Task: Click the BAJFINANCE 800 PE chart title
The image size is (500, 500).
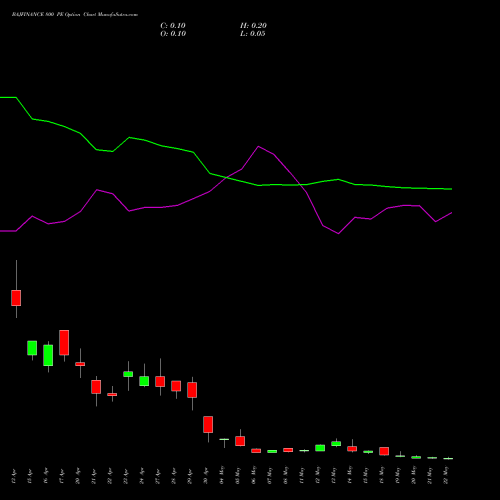Action: point(75,15)
